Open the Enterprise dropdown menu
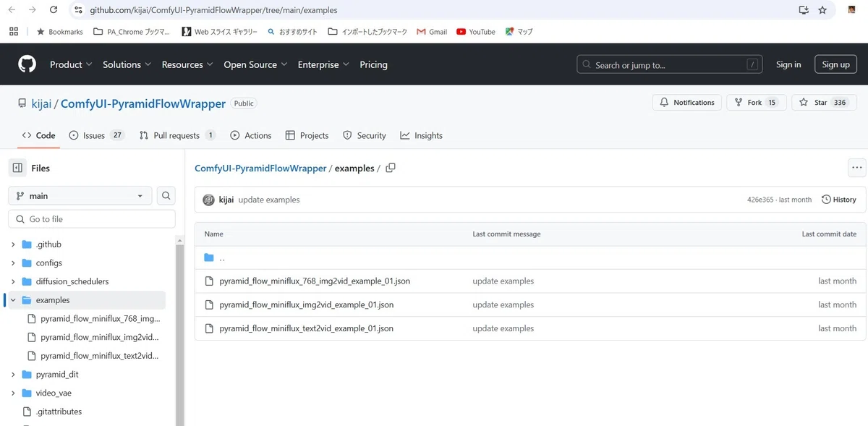 point(323,64)
